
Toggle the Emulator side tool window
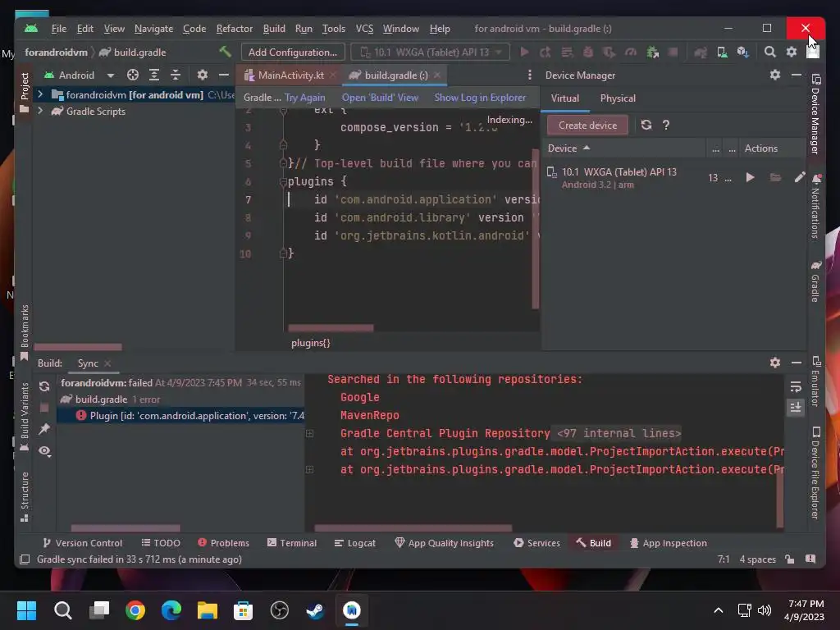pyautogui.click(x=815, y=381)
